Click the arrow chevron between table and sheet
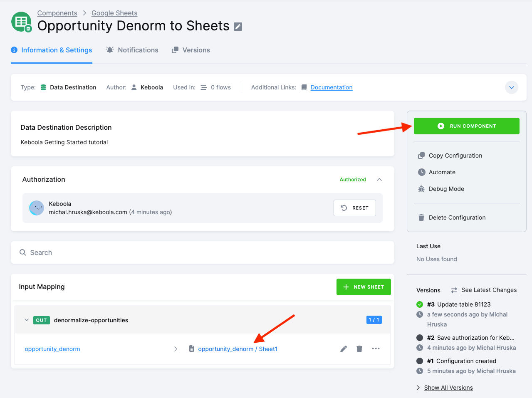532x398 pixels. point(176,349)
